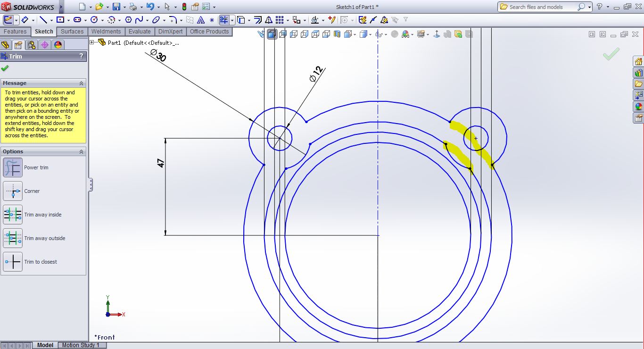Open the Offset Entities tool

[258, 20]
